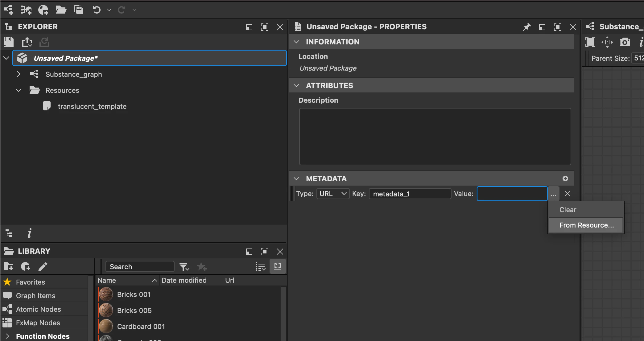The image size is (644, 341).
Task: Select Clear in the popup menu
Action: tap(568, 210)
